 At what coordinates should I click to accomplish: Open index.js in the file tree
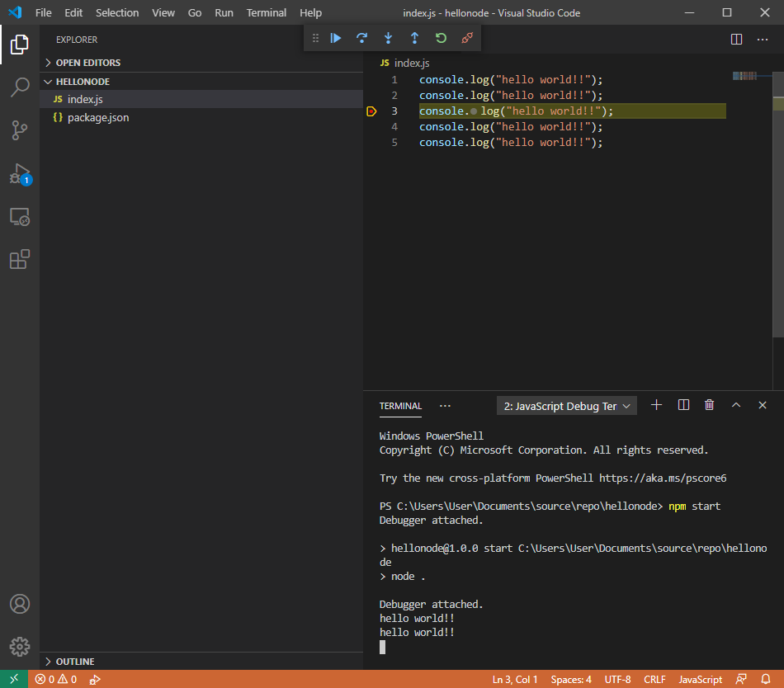[201, 99]
